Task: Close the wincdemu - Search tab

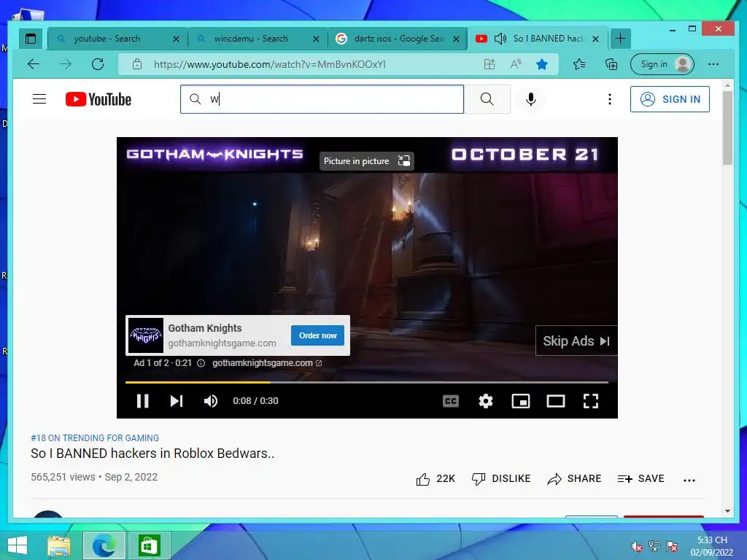Action: (316, 39)
